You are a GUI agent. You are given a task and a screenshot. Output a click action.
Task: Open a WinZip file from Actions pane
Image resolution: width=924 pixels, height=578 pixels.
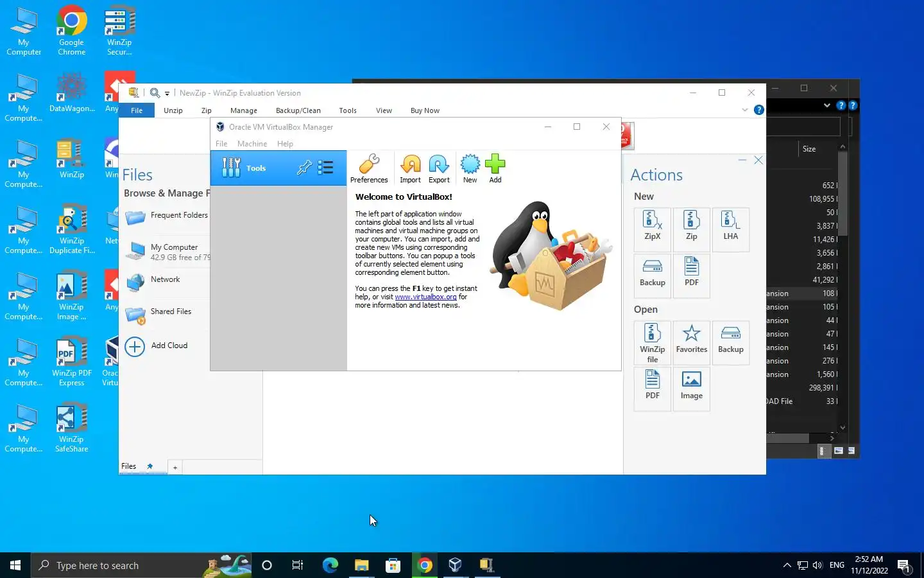tap(652, 343)
